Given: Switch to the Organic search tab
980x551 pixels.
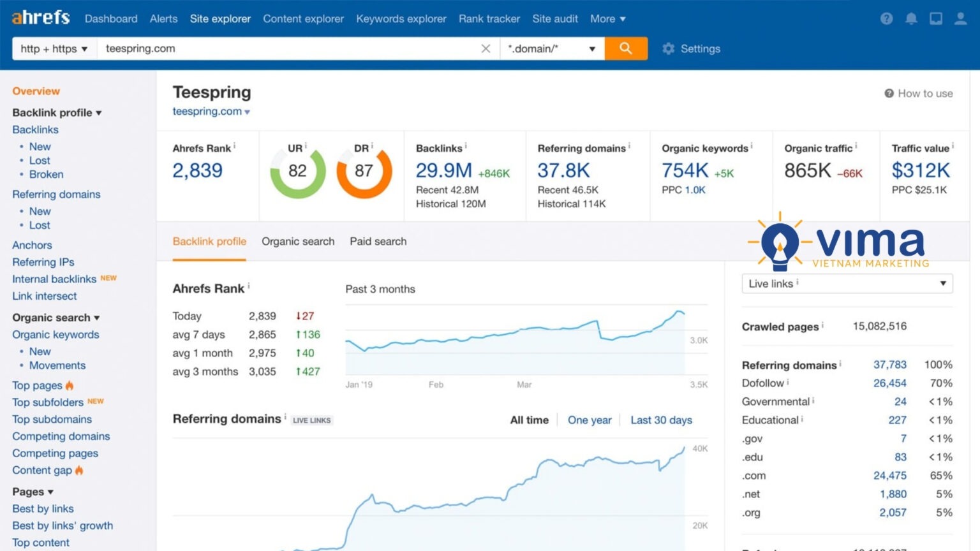Looking at the screenshot, I should click(x=298, y=241).
